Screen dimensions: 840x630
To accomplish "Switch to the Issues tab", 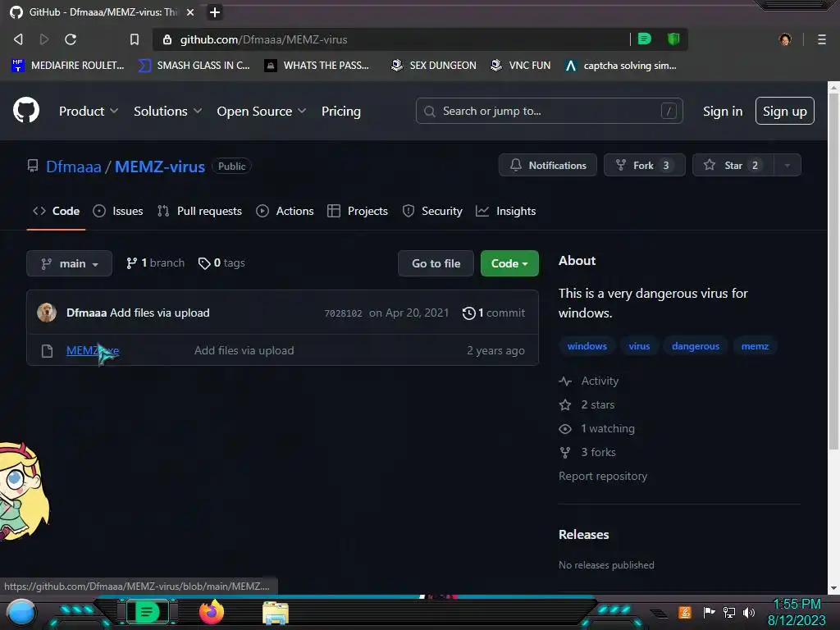I will (x=118, y=211).
